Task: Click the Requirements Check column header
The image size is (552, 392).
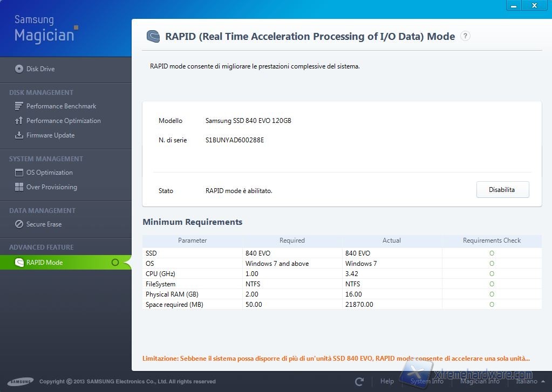Action: click(492, 240)
